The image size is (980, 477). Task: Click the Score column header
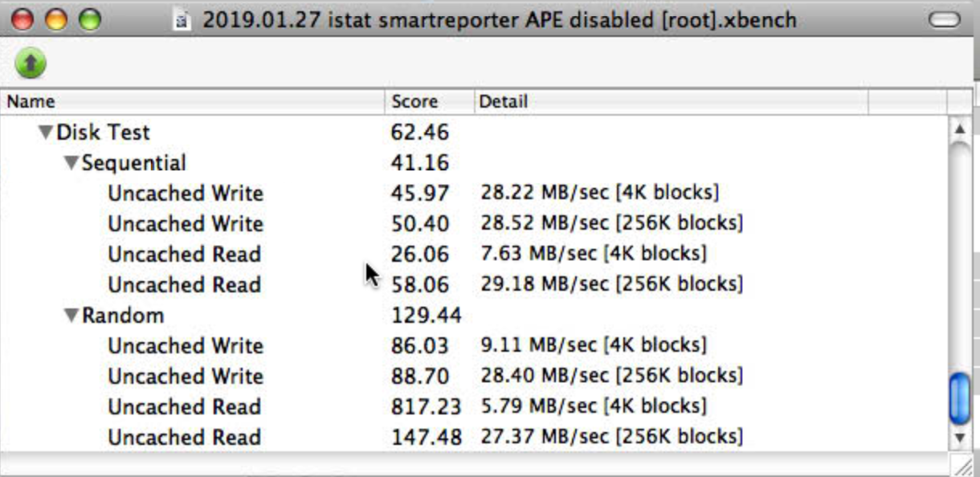[429, 101]
